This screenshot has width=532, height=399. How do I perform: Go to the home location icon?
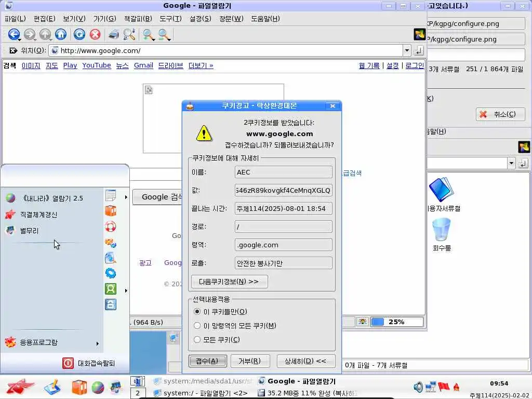pyautogui.click(x=61, y=34)
